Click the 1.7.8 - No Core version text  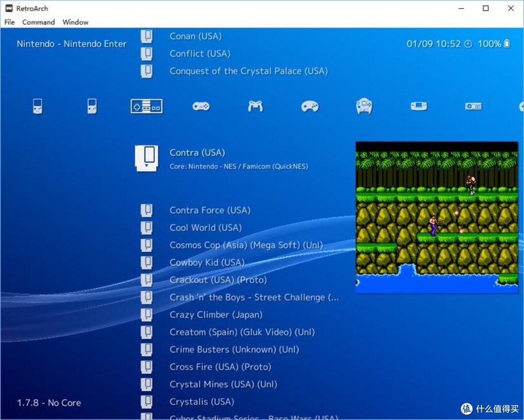point(49,403)
